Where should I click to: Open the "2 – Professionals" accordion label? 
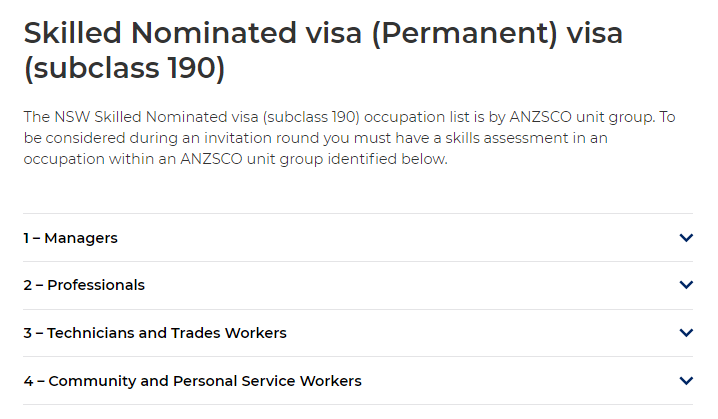pos(84,285)
